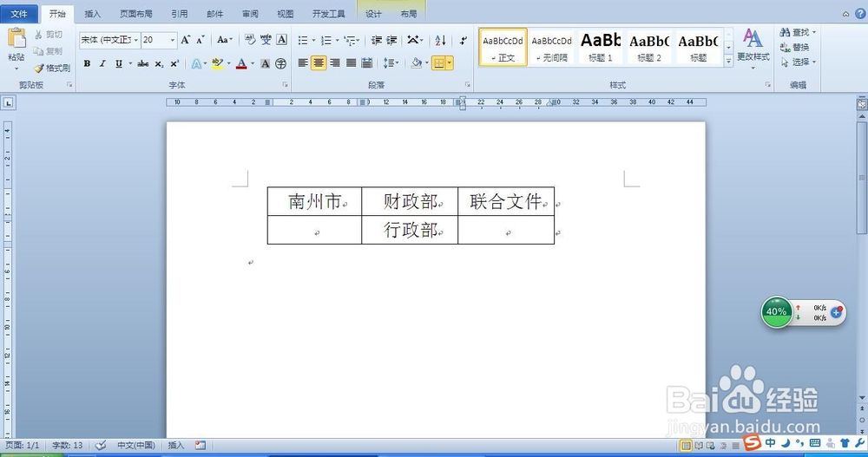Click the tab selector at ruler corner
868x457 pixels.
pyautogui.click(x=9, y=102)
